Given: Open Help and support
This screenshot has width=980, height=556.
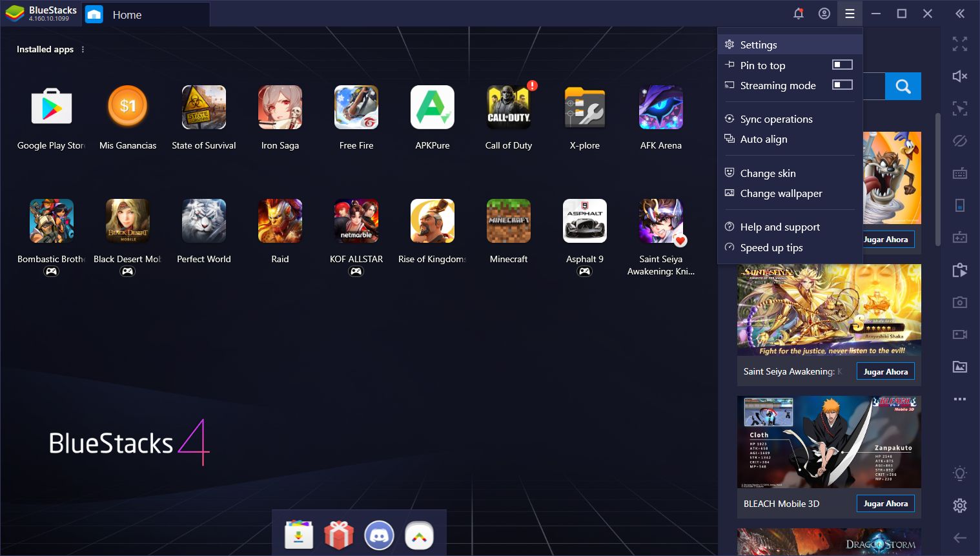Looking at the screenshot, I should tap(790, 227).
